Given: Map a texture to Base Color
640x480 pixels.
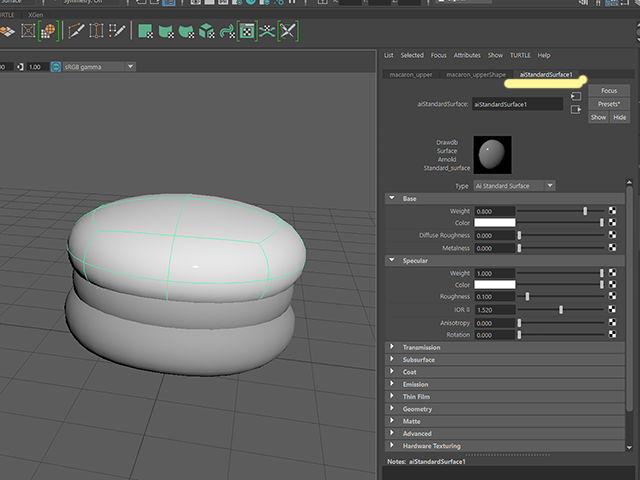Looking at the screenshot, I should point(612,222).
